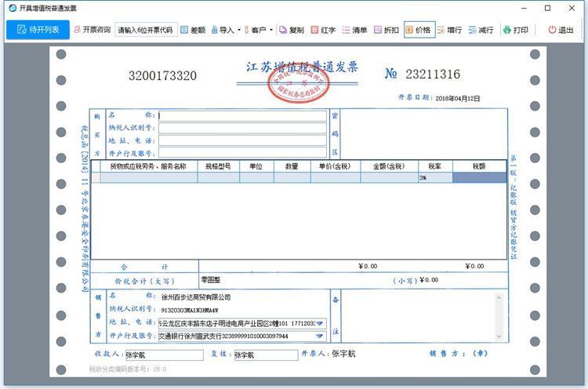Screen dimensions: 588x389
Task: Click the 收款人 payee input field
Action: click(165, 355)
